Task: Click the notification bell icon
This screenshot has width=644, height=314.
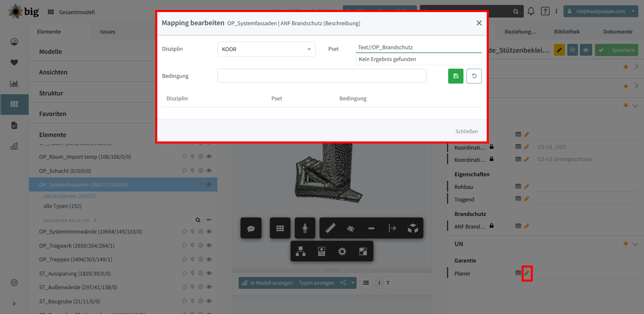Action: (531, 11)
